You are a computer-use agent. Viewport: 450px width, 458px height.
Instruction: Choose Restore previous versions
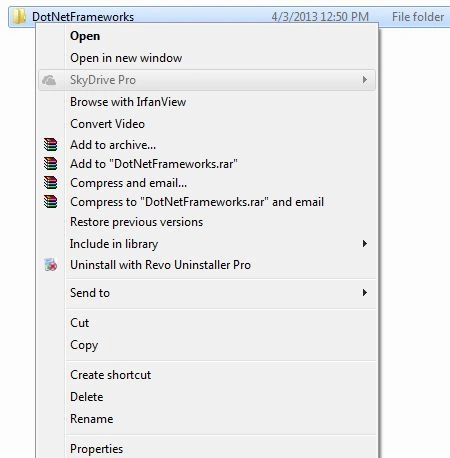(136, 222)
